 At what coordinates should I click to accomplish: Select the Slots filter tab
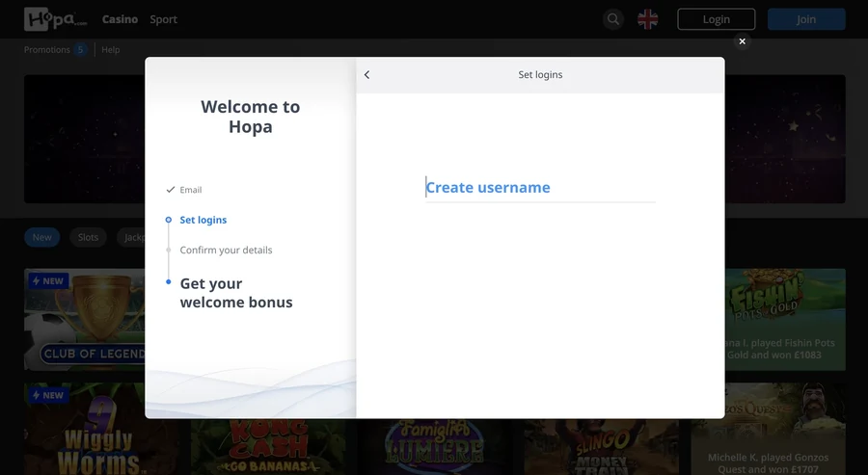(88, 237)
